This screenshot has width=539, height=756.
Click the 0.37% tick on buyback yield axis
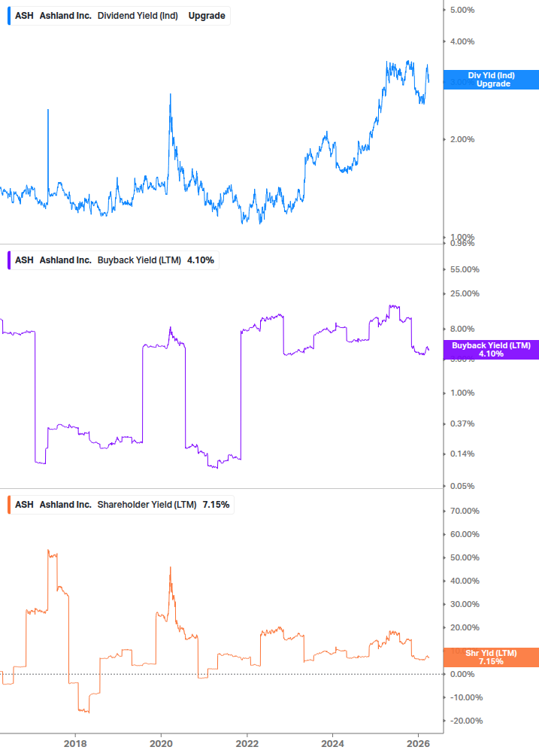[462, 424]
